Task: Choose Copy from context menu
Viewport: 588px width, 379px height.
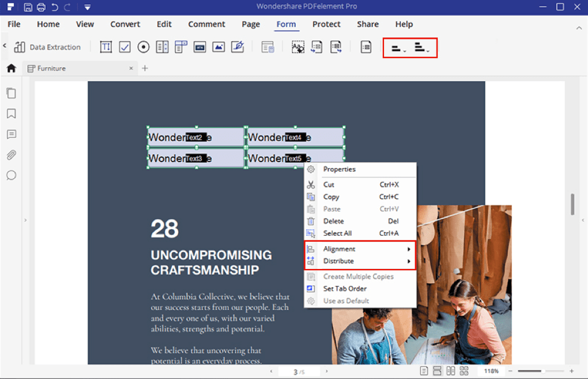Action: [360, 197]
